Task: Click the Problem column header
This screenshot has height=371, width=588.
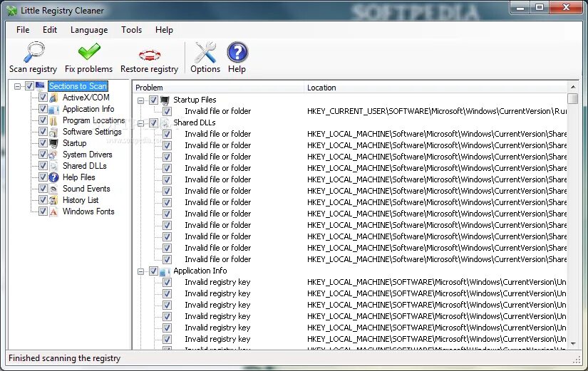Action: (x=218, y=88)
